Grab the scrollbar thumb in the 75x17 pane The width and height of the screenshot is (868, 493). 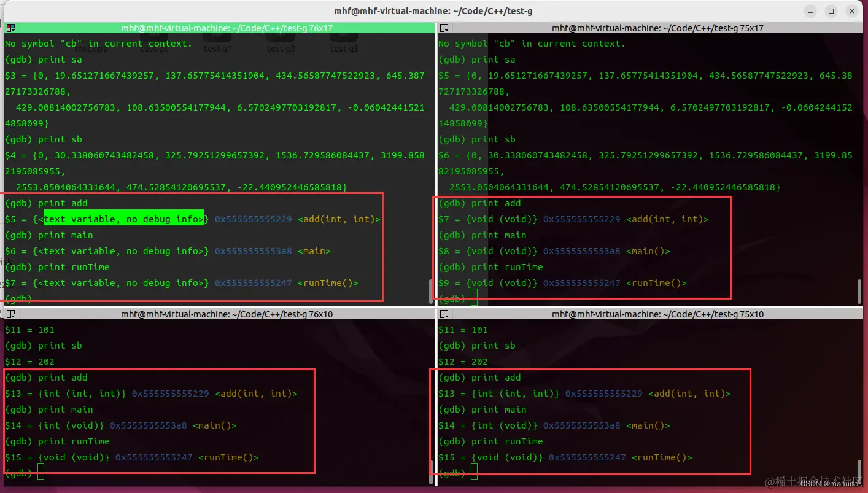(859, 292)
